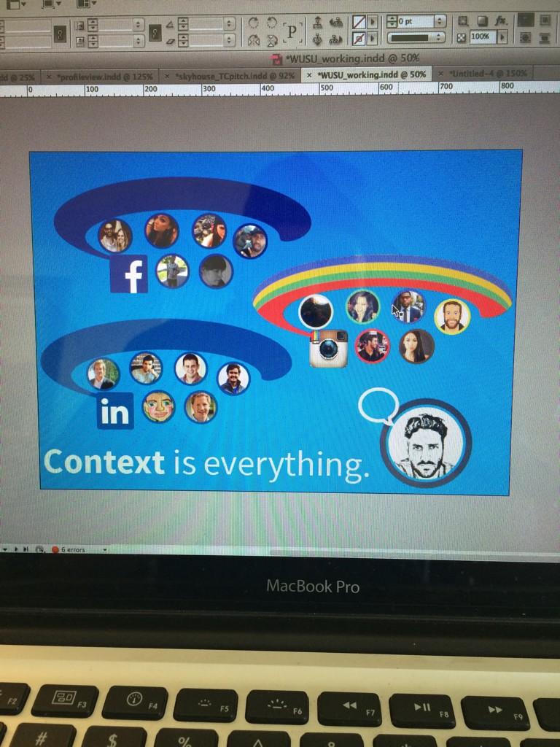This screenshot has height=747, width=560.
Task: Click the Select Content icon
Action: click(318, 39)
